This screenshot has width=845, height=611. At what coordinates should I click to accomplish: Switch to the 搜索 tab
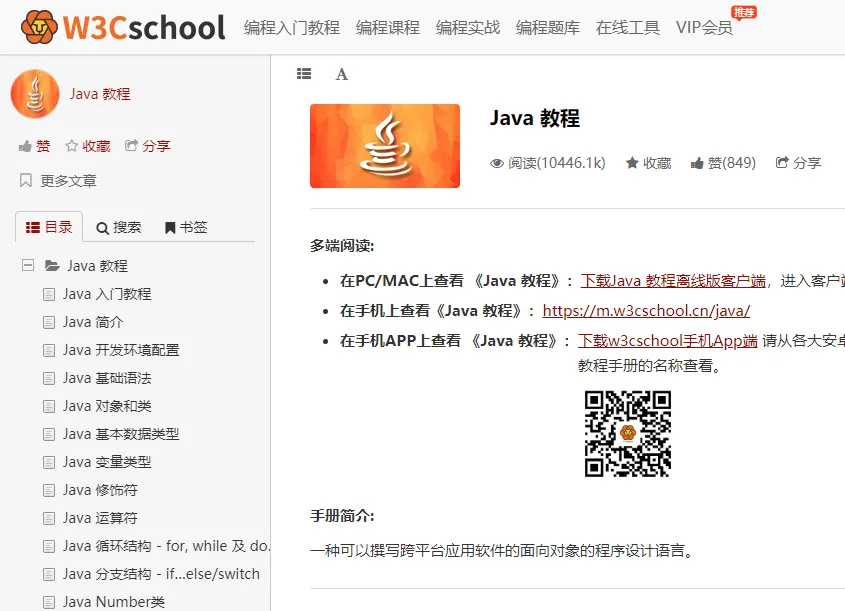point(119,227)
